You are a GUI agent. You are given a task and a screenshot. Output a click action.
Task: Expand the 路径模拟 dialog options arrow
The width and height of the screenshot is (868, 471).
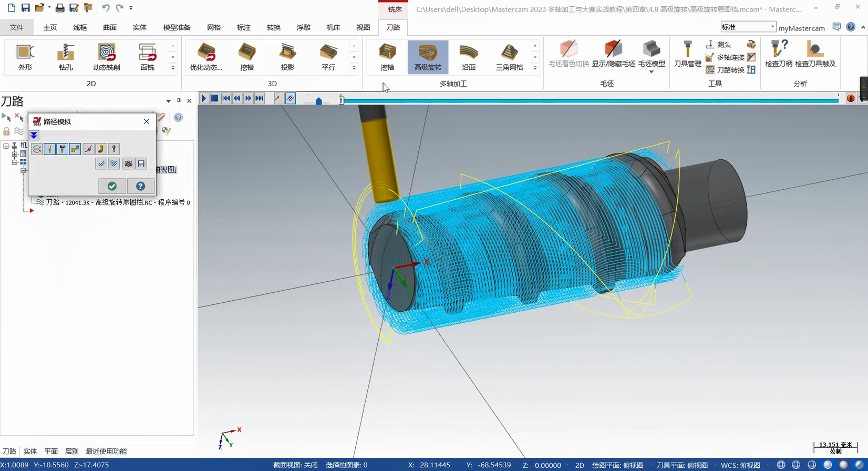(34, 136)
